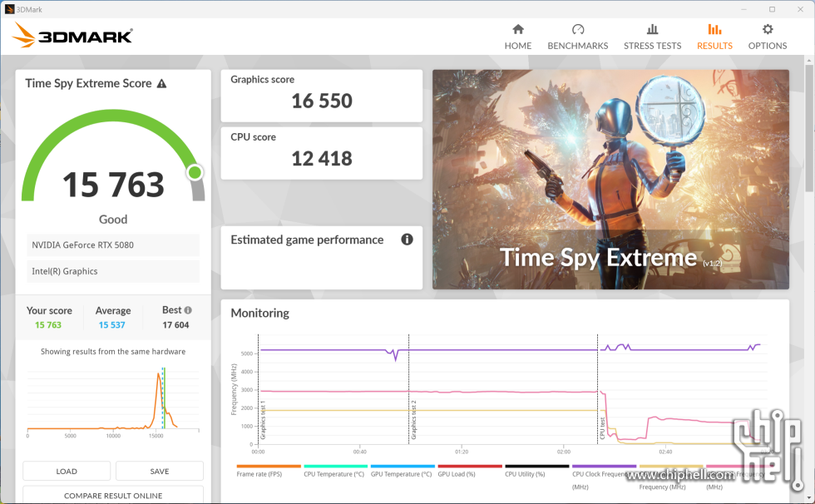The image size is (815, 504).
Task: Click the 3DMark title bar app icon
Action: (9, 9)
